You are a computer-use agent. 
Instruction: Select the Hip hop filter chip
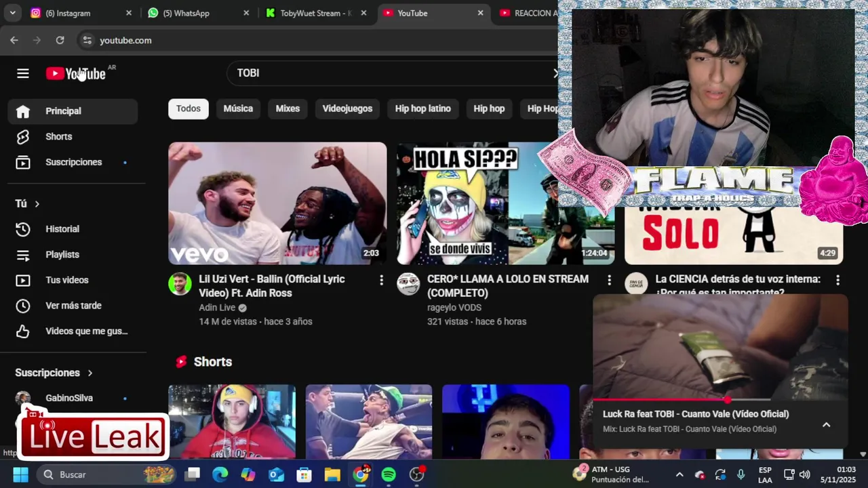coord(489,108)
